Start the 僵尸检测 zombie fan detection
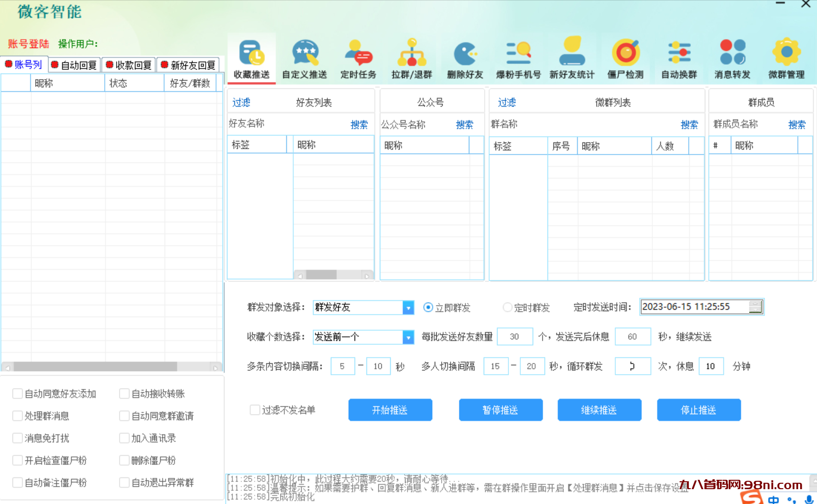The image size is (817, 504). [626, 58]
